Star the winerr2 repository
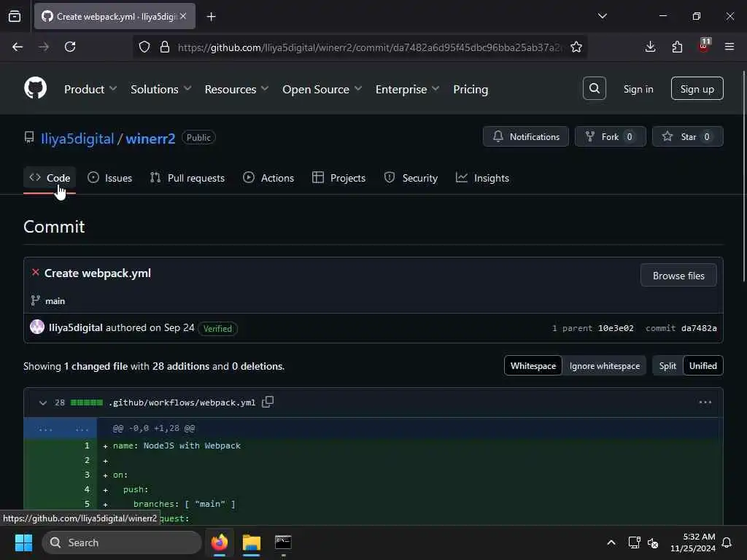The height and width of the screenshot is (560, 747). point(687,136)
